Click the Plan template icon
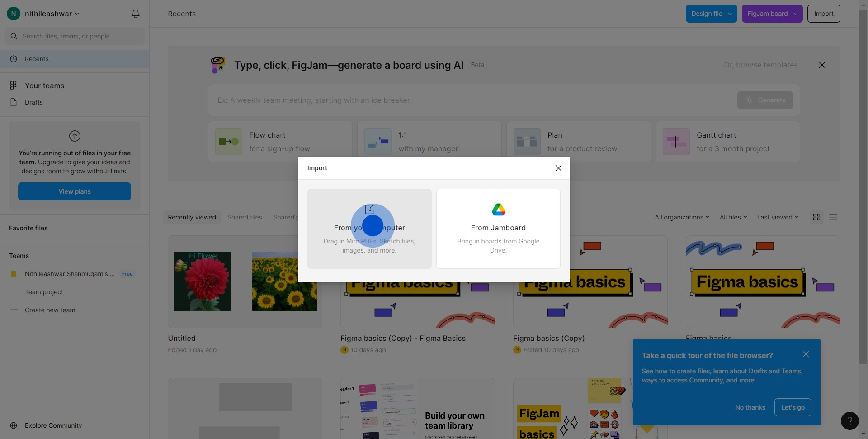 coord(527,142)
